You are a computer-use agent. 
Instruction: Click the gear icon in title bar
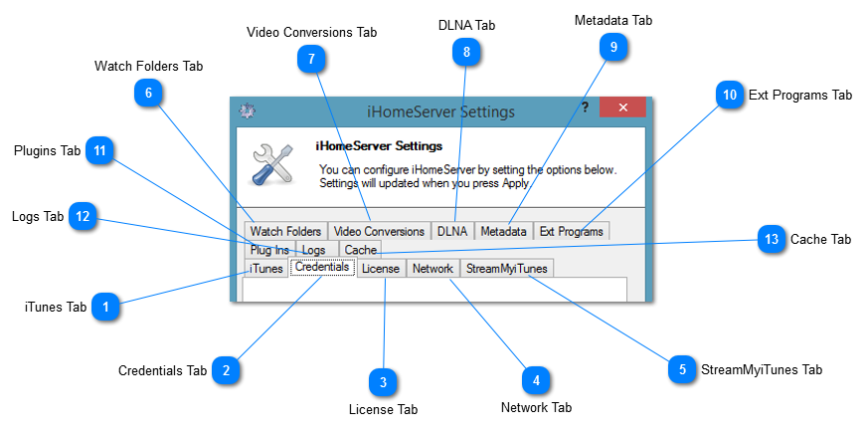(x=247, y=110)
